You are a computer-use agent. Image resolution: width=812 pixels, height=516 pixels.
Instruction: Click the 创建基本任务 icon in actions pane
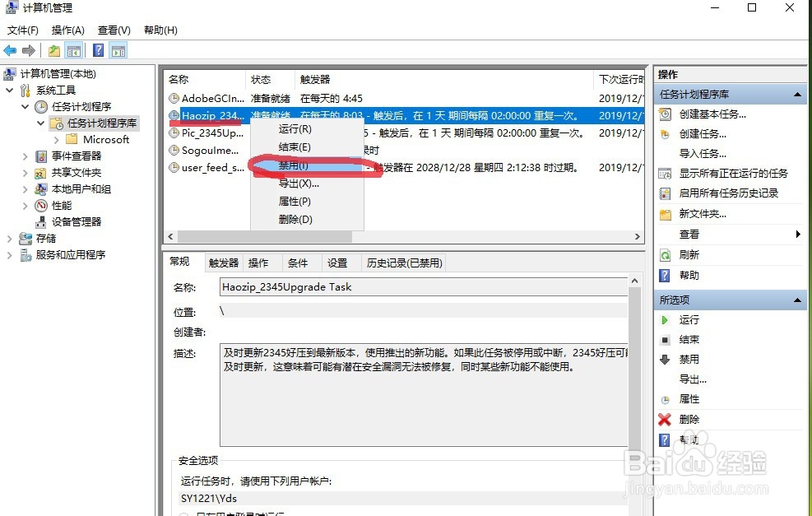tap(665, 114)
